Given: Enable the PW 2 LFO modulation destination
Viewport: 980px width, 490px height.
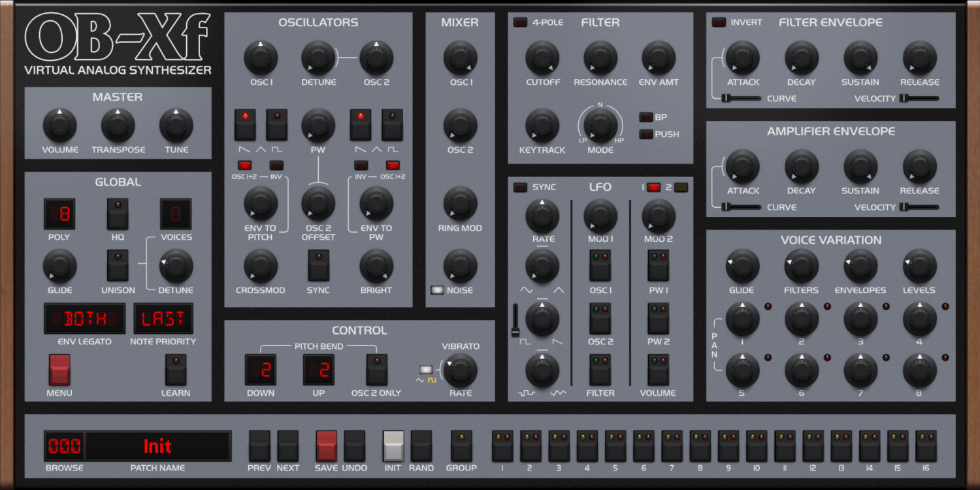Looking at the screenshot, I should (x=658, y=318).
